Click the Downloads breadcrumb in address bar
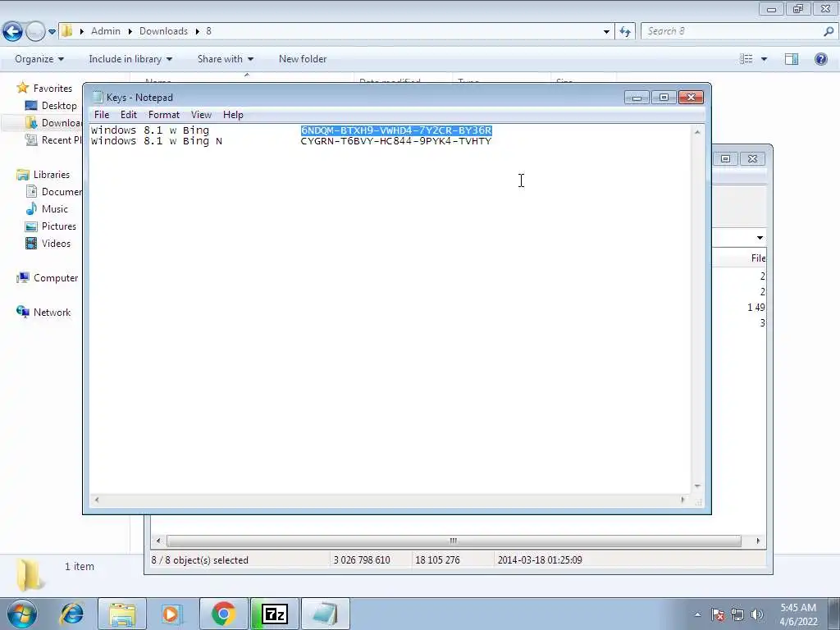The height and width of the screenshot is (630, 840). coord(163,31)
